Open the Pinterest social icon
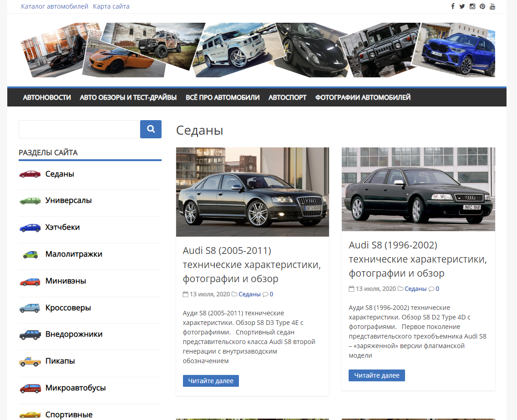The image size is (517, 420). 482,6
